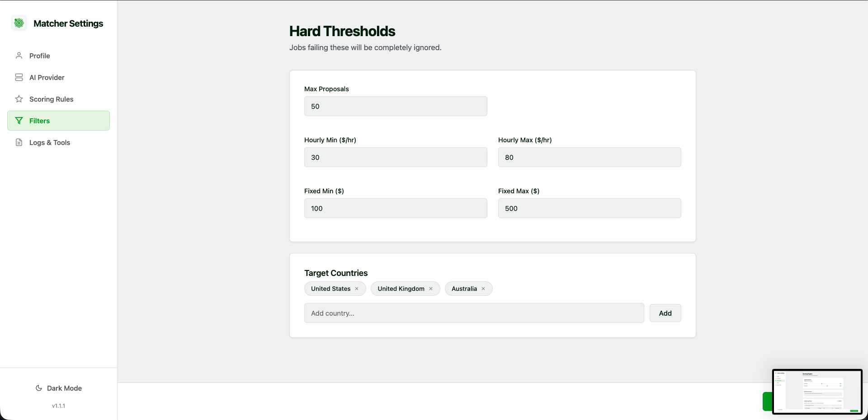Click the Logs & Tools document icon
This screenshot has width=868, height=420.
pyautogui.click(x=19, y=142)
